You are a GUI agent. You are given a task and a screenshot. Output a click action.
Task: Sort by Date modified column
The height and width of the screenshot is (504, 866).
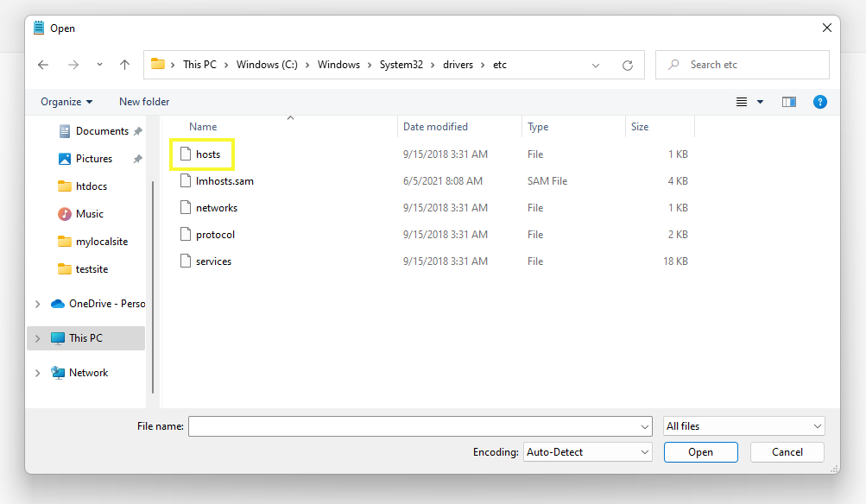435,126
